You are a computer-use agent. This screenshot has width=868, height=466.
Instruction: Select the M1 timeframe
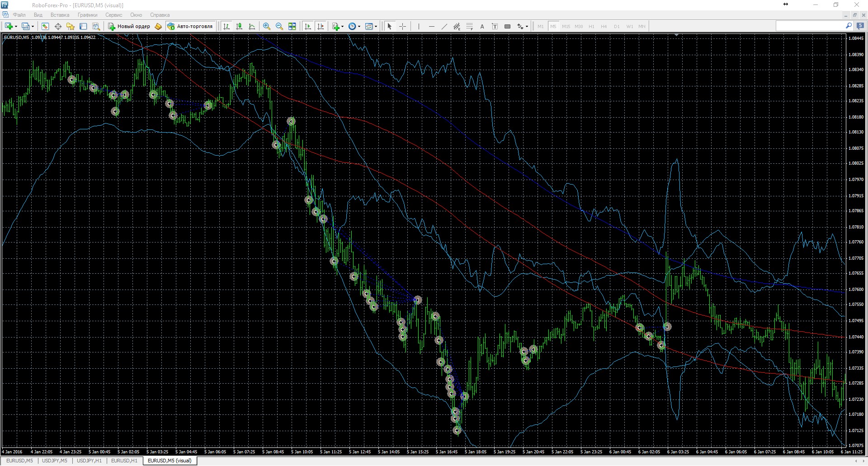tap(541, 26)
